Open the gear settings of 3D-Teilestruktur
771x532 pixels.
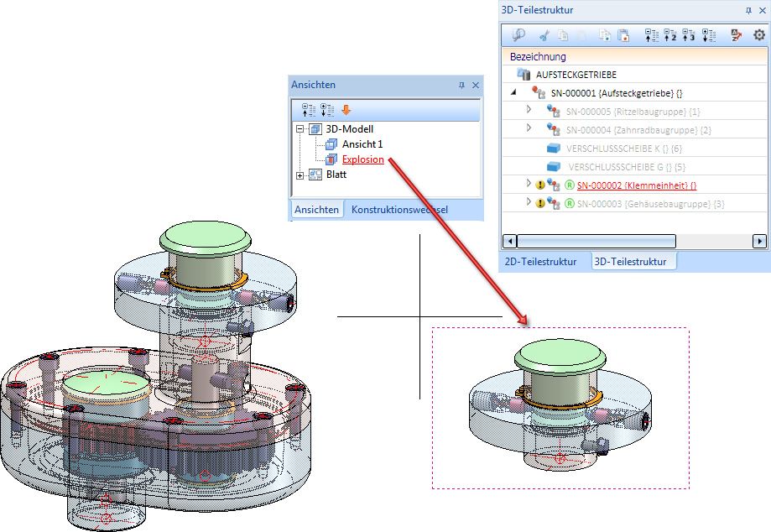coord(759,35)
